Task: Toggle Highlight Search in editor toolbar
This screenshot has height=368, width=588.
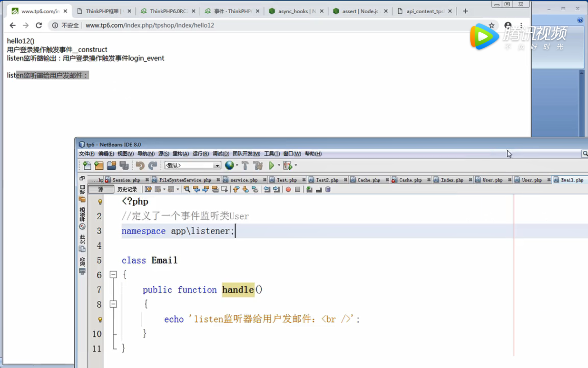Action: 215,189
